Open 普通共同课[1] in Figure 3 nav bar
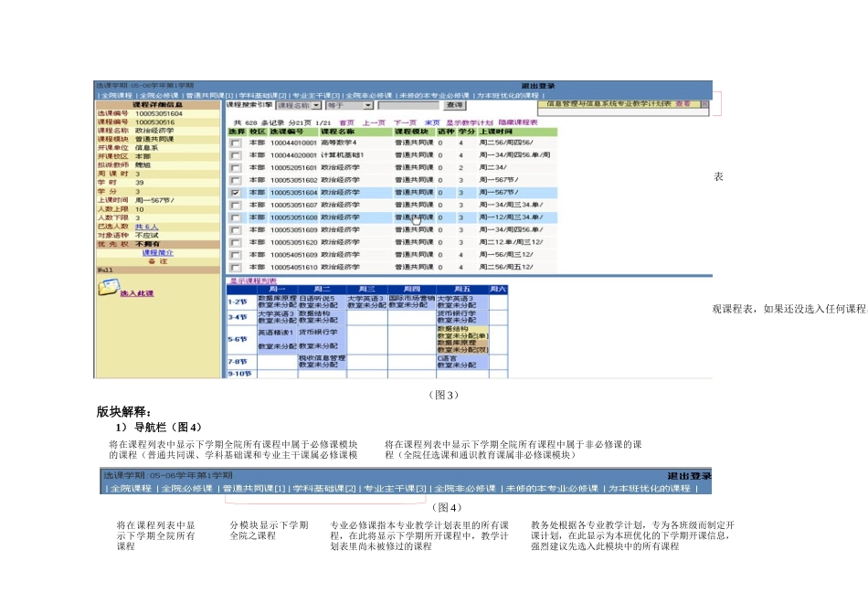Screen dimensions: 868x614 [x=209, y=95]
